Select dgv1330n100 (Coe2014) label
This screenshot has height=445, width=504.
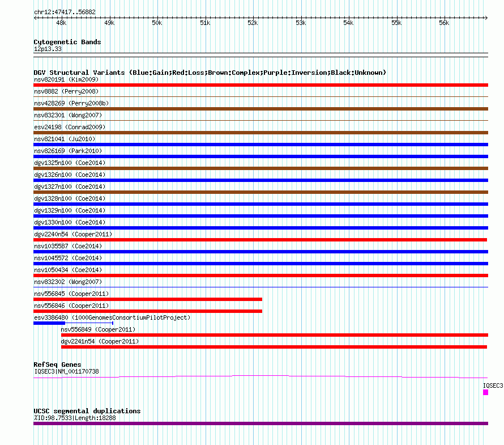pyautogui.click(x=70, y=222)
